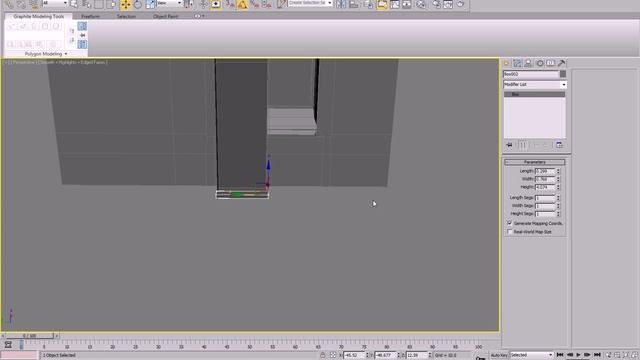Click the Selection Lock toggle icon
Image resolution: width=640 pixels, height=360 pixels.
pos(322,355)
